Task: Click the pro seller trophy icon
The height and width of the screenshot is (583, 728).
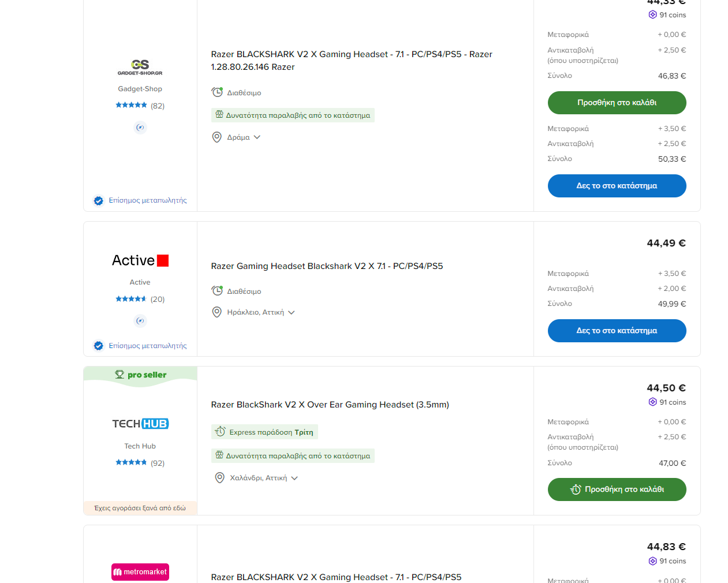Action: click(x=120, y=375)
